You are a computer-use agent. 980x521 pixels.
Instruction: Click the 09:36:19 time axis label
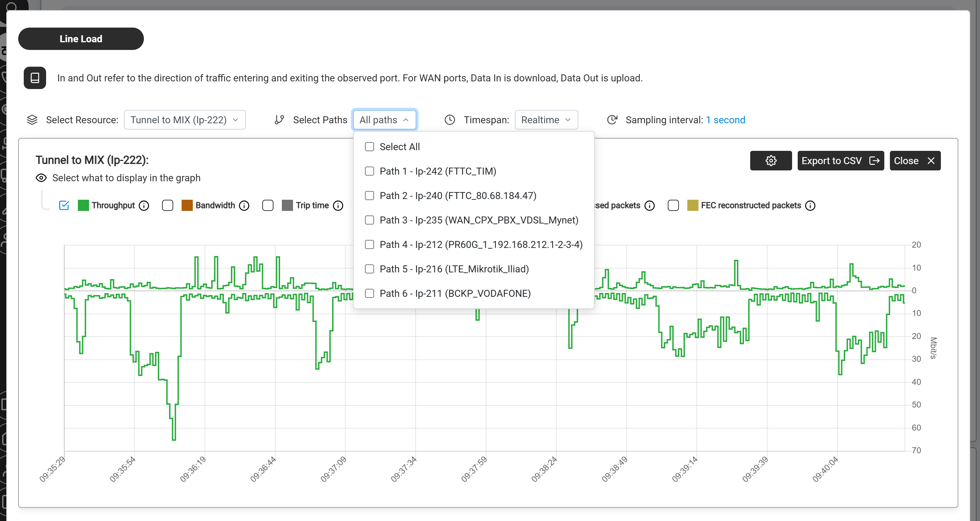pos(193,469)
